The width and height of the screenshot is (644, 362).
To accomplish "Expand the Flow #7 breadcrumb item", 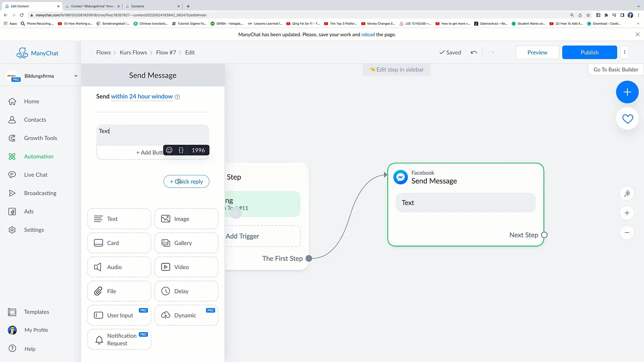I will point(166,52).
